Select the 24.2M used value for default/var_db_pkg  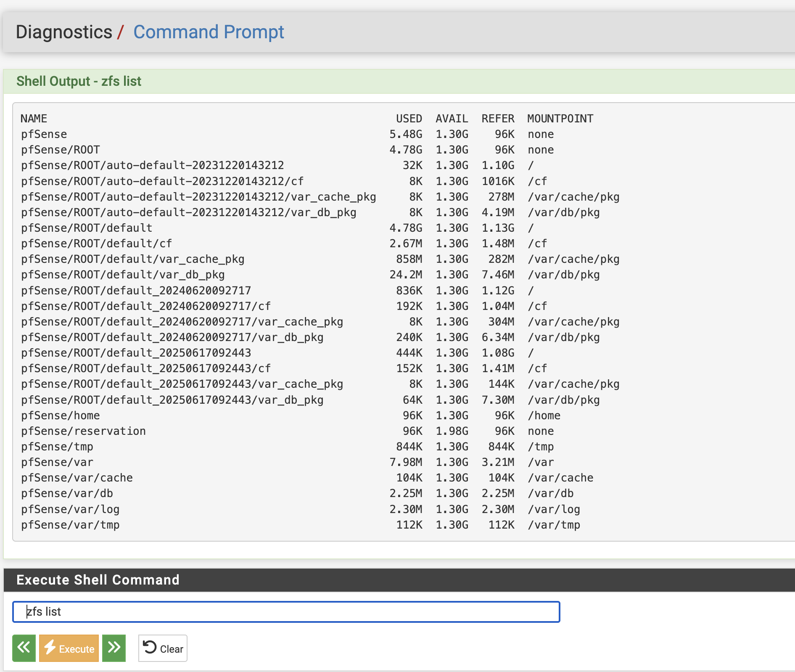(406, 275)
